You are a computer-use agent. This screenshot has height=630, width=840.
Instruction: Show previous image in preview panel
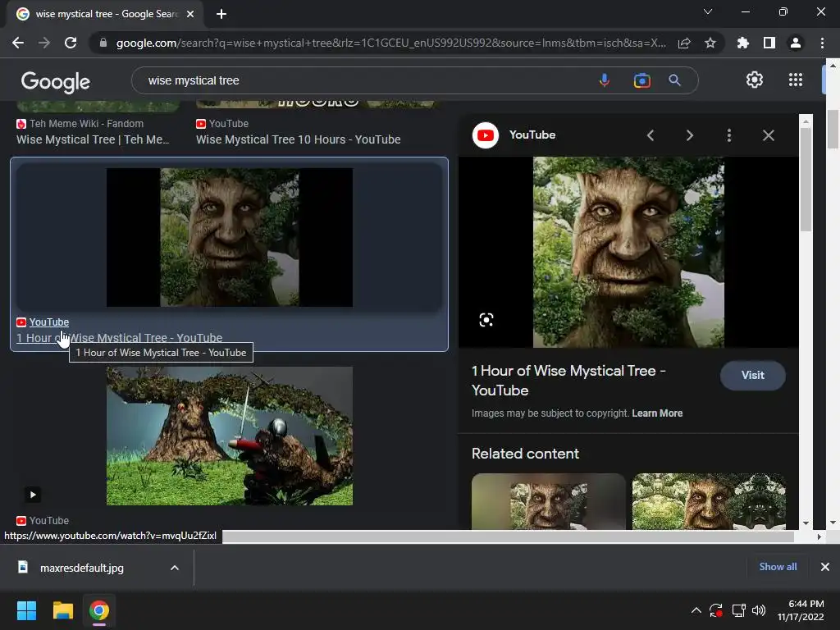pyautogui.click(x=651, y=135)
